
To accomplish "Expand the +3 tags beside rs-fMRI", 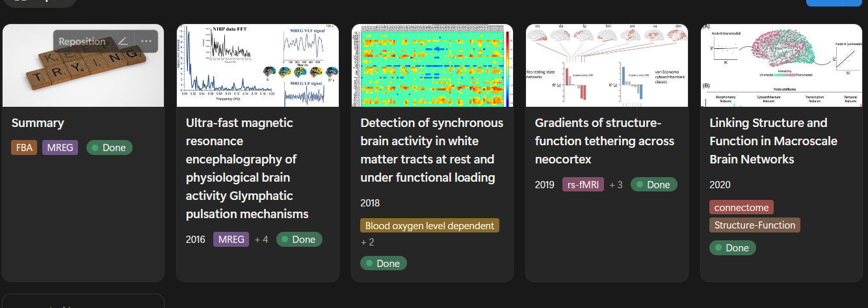I will coord(616,185).
